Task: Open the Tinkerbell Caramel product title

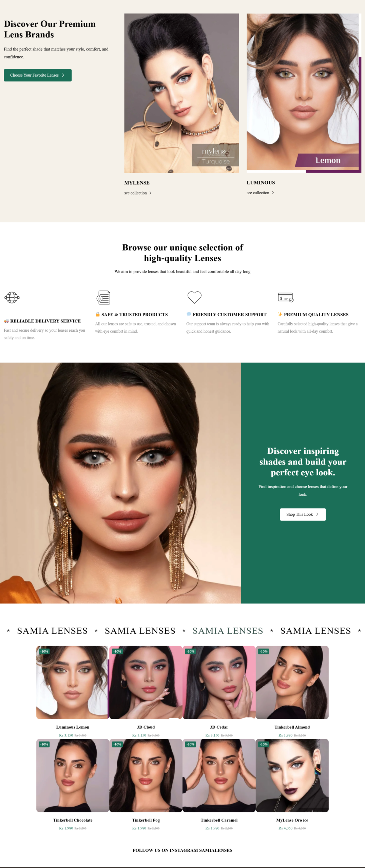Action: click(x=219, y=820)
